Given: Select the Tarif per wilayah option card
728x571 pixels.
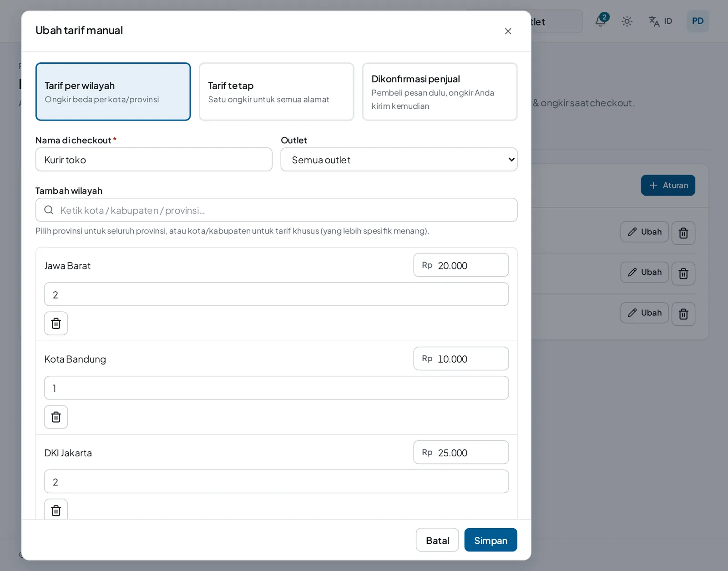Looking at the screenshot, I should [x=113, y=91].
